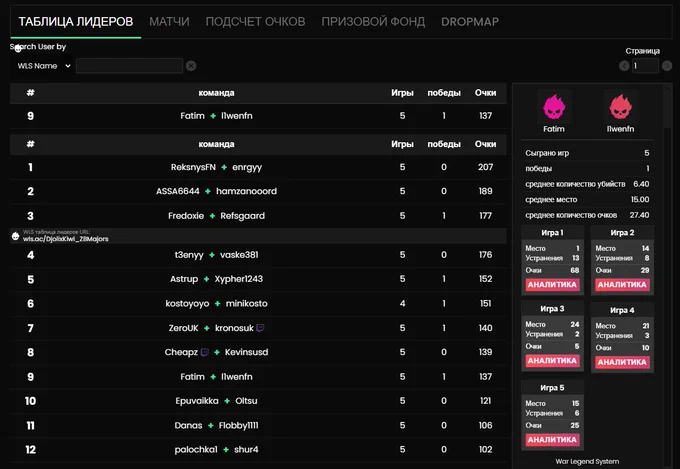The image size is (680, 469).
Task: Select team Fredoxie + Refsgaard row
Action: pyautogui.click(x=258, y=216)
